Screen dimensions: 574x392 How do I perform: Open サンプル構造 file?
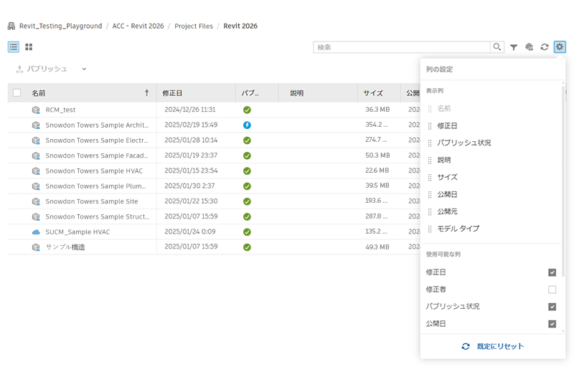click(65, 247)
